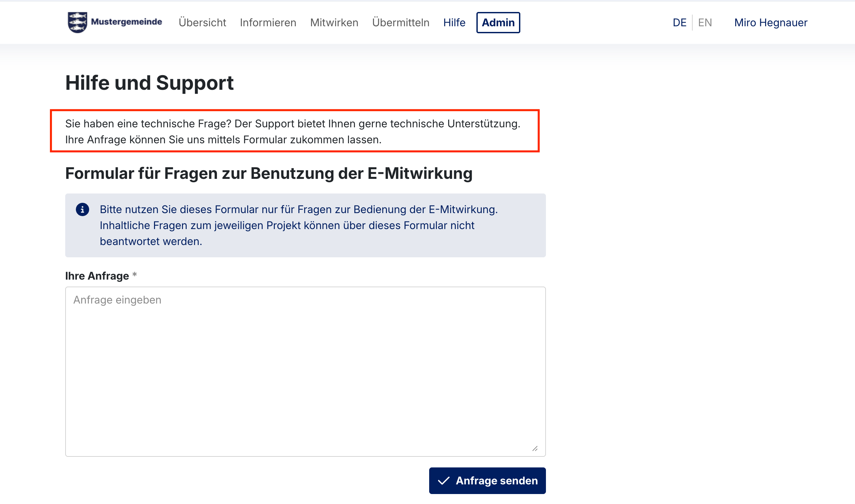Screen dimensions: 855x504
Task: Select the Übermitteln menu item
Action: point(401,22)
